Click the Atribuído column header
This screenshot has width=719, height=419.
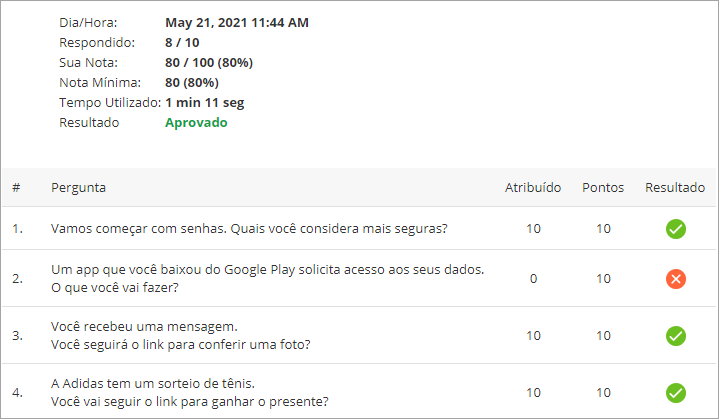(533, 188)
